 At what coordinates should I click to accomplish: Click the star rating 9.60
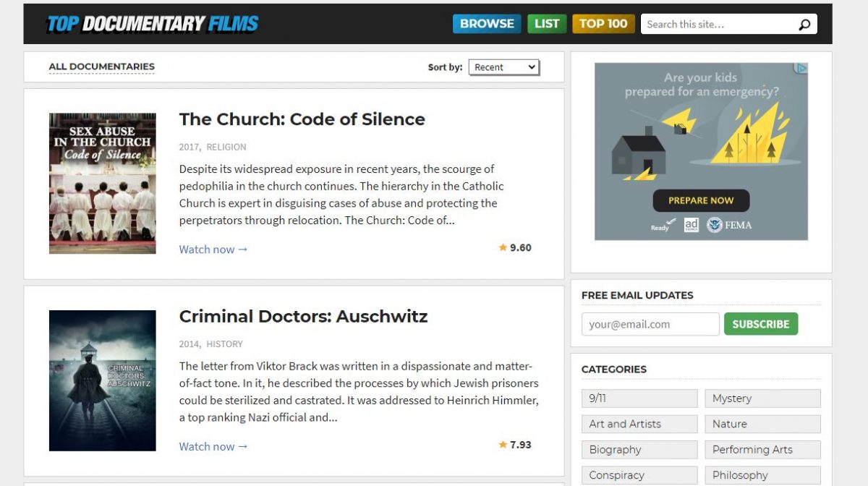[x=515, y=247]
